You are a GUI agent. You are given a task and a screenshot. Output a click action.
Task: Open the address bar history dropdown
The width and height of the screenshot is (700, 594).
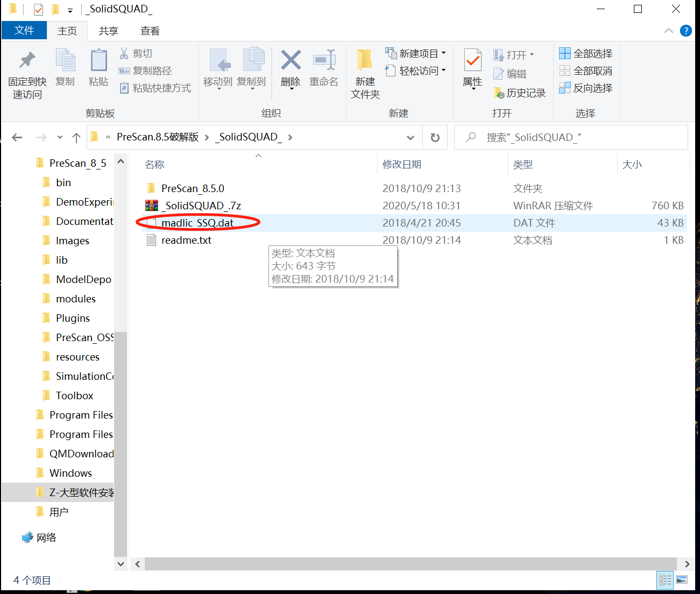pos(411,138)
